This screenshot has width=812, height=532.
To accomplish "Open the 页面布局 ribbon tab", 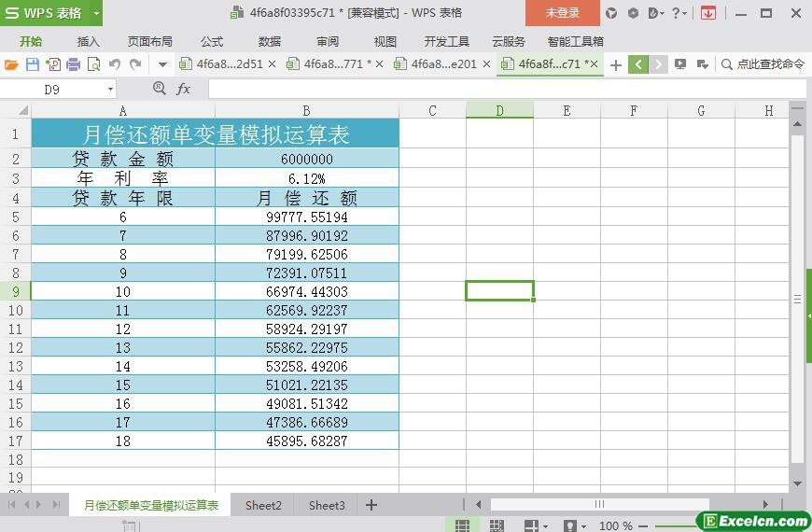I will pyautogui.click(x=150, y=41).
